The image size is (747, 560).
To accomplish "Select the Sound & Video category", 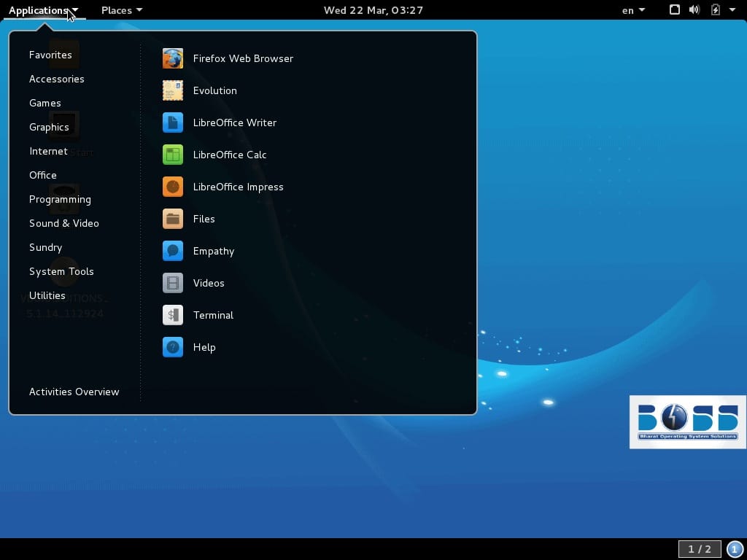I will [64, 223].
